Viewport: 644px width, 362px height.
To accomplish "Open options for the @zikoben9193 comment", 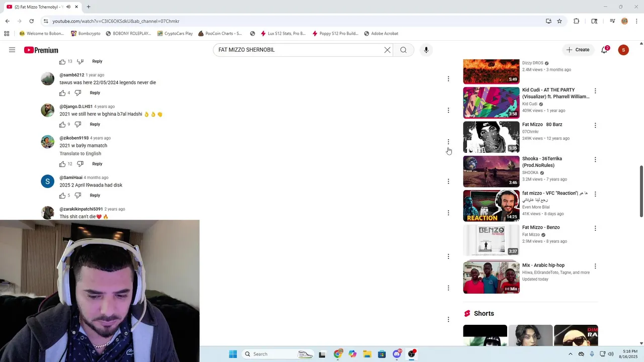I will coord(448,142).
